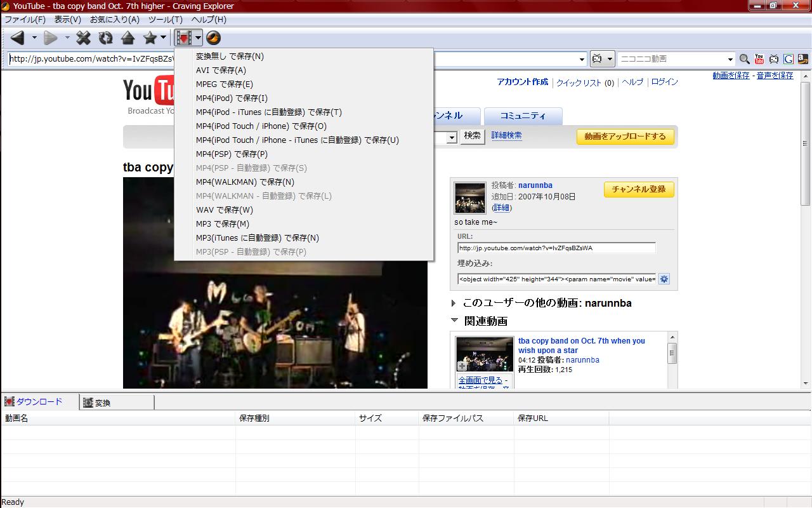Stop page loading with the X icon
The width and height of the screenshot is (812, 508).
(83, 38)
